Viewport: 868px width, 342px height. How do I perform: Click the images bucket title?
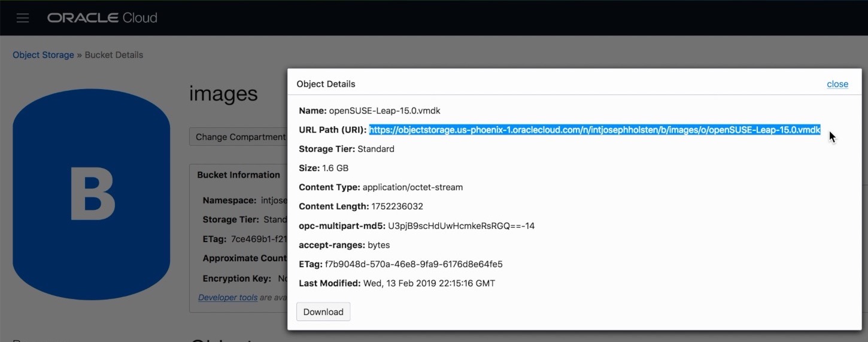click(x=223, y=94)
